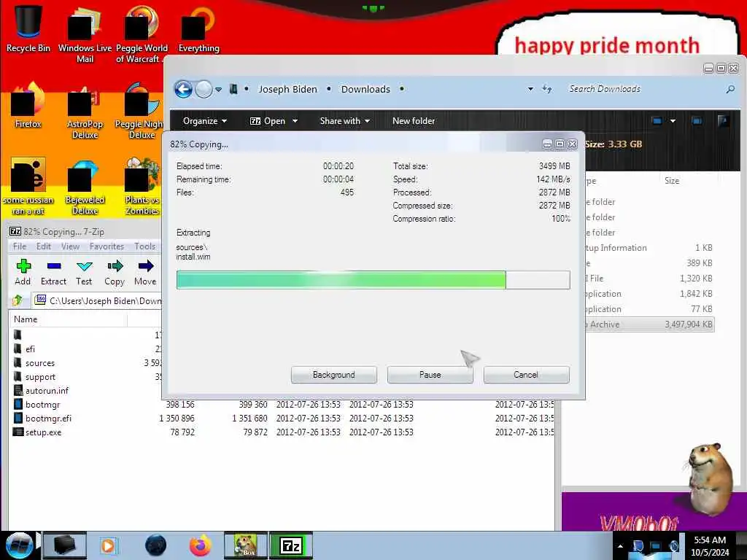Open the hamster Box taskbar icon
This screenshot has height=560, width=747.
click(246, 545)
